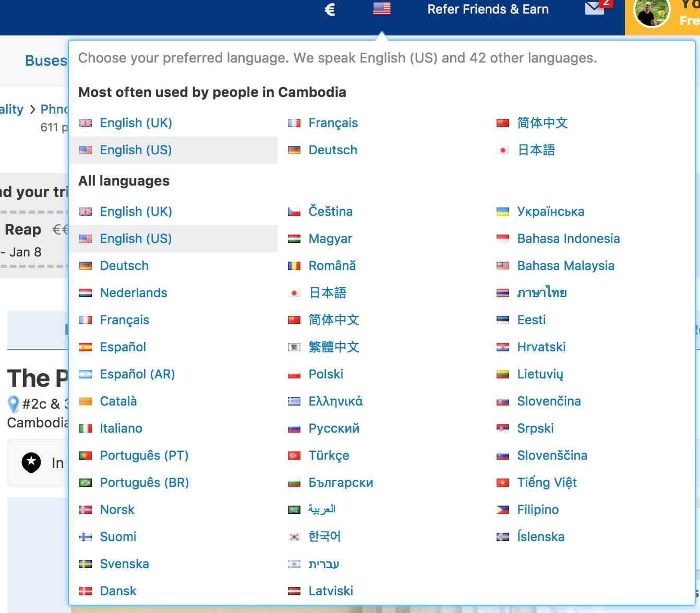Click the Swedish flag beside Svenska
700x613 pixels.
[86, 564]
